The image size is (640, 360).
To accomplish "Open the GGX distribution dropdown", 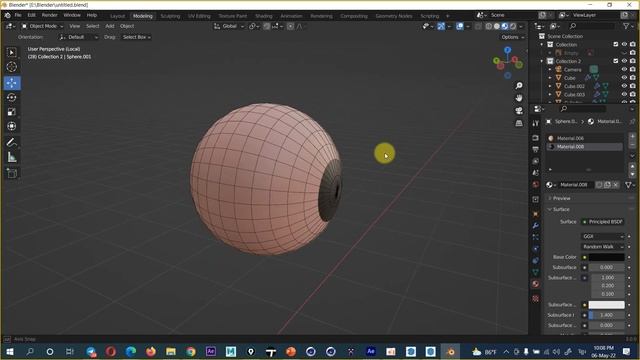I will click(x=602, y=236).
